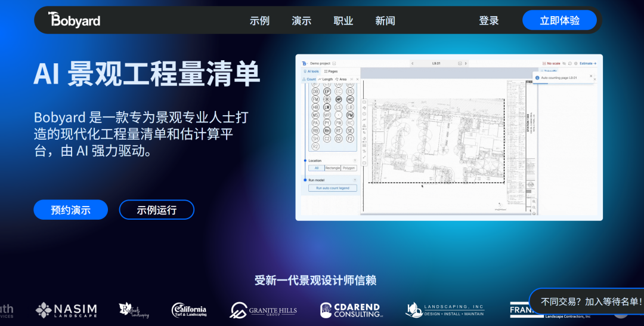
Task: Click the Location help question mark
Action: (x=355, y=161)
